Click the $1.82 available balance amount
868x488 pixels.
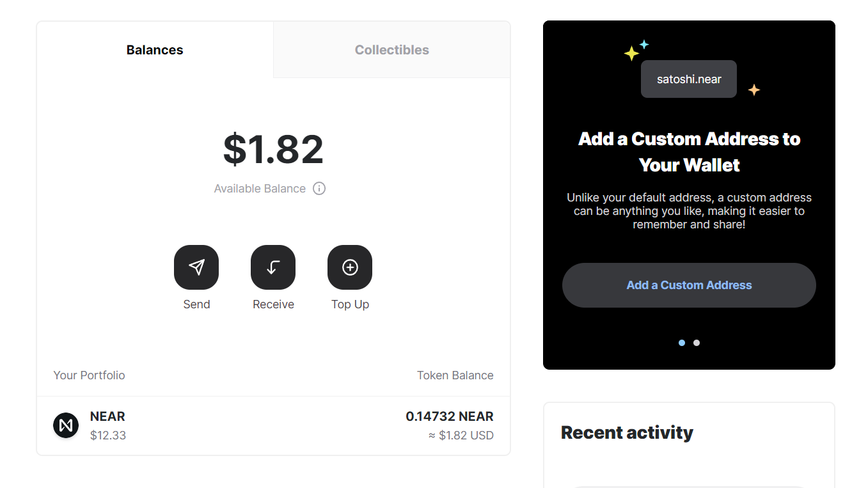(273, 149)
